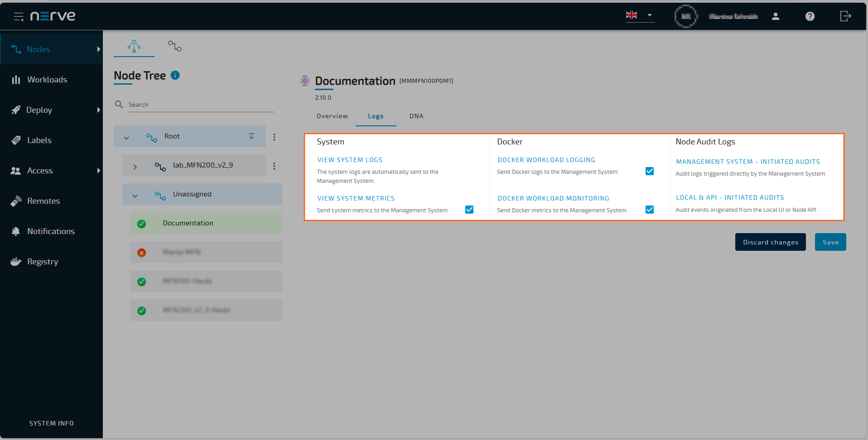View Notifications from the sidebar
Viewport: 868px width, 440px height.
click(51, 231)
